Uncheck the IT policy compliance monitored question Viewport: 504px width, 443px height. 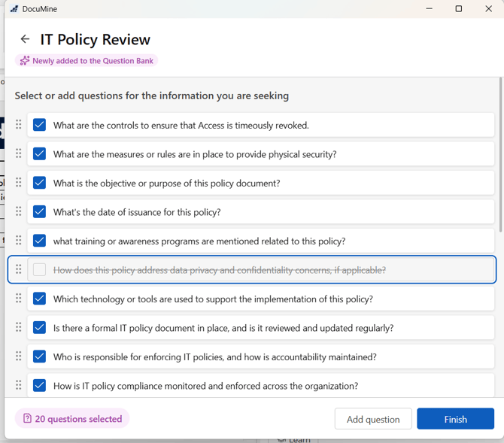40,385
